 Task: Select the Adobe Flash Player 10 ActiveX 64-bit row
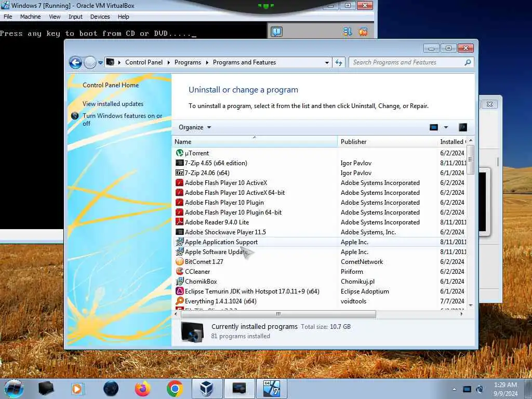pyautogui.click(x=321, y=193)
